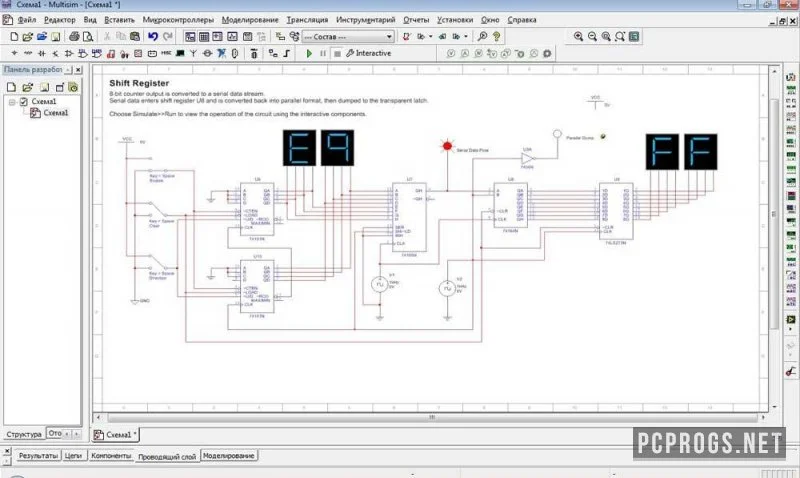Viewport: 800px width, 478px height.
Task: Open the Моделирование menu
Action: [x=250, y=20]
